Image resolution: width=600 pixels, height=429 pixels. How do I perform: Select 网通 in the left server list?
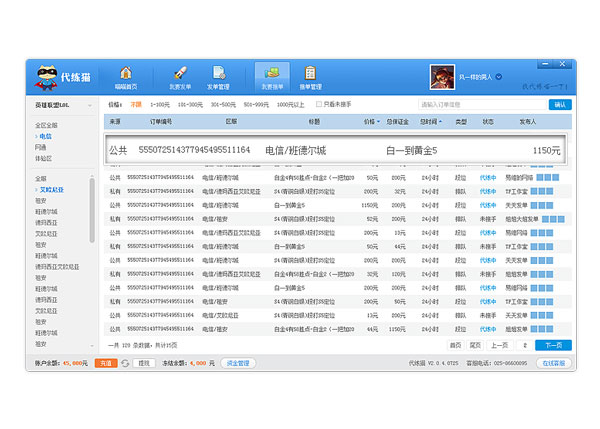(x=41, y=146)
